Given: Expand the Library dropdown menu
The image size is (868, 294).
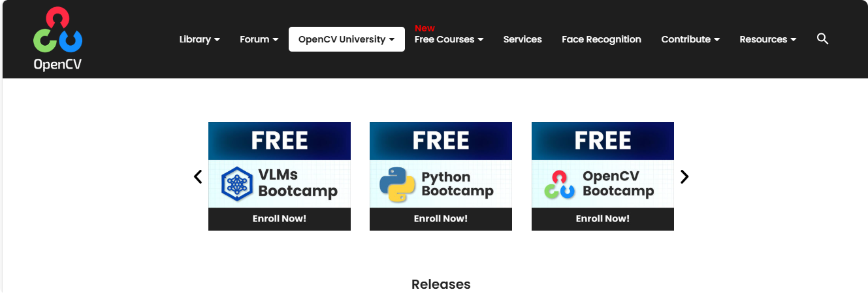Looking at the screenshot, I should 199,39.
